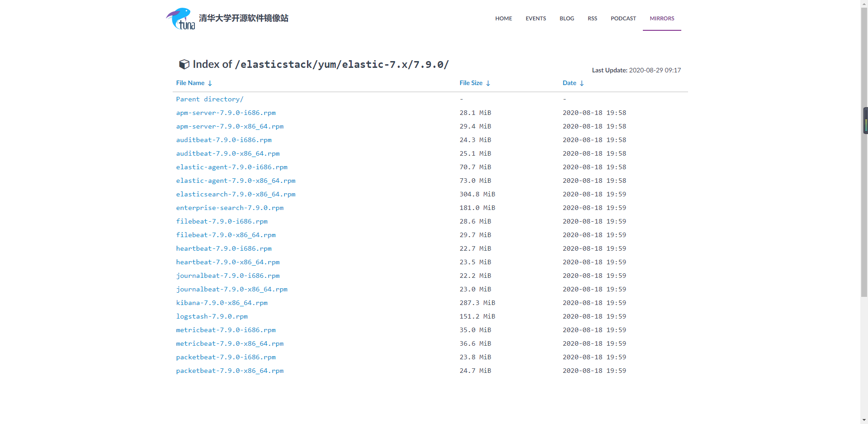Select the 151.2 MiB logstash size
This screenshot has height=424, width=868.
coord(477,316)
